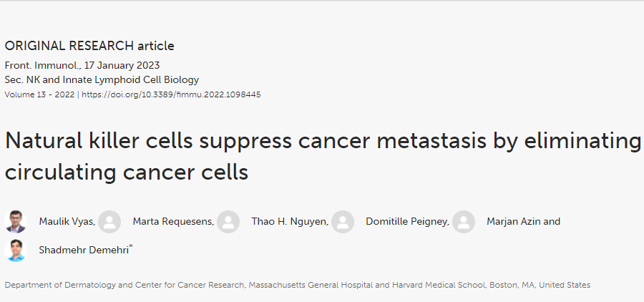Click the Department of Dermatology affiliation text
This screenshot has height=302, width=644.
click(x=297, y=285)
